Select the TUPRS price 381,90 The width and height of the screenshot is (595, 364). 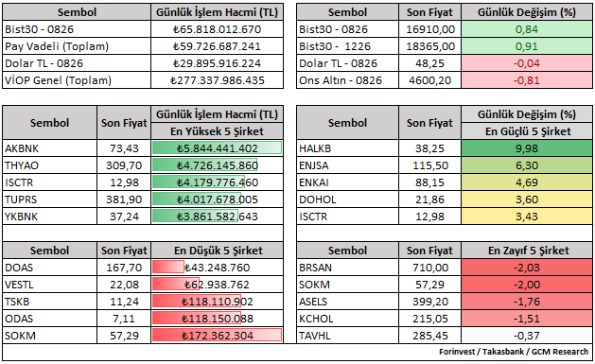click(124, 199)
